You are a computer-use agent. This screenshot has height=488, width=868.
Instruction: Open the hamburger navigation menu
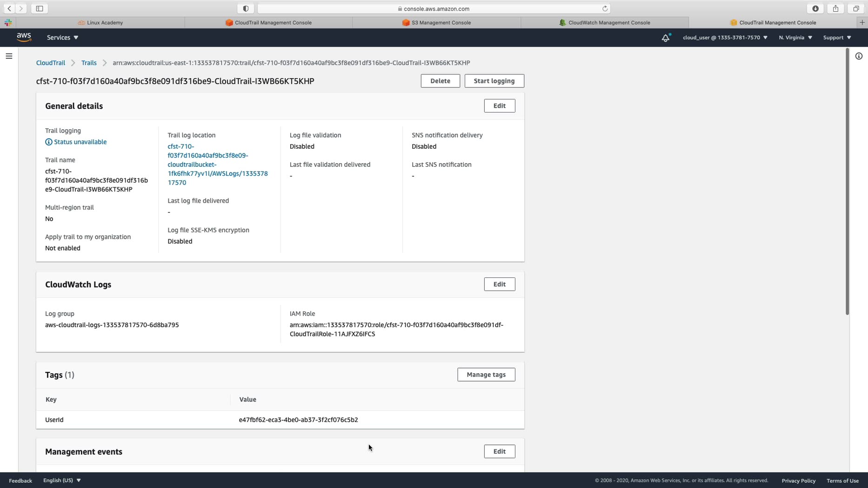pyautogui.click(x=9, y=56)
